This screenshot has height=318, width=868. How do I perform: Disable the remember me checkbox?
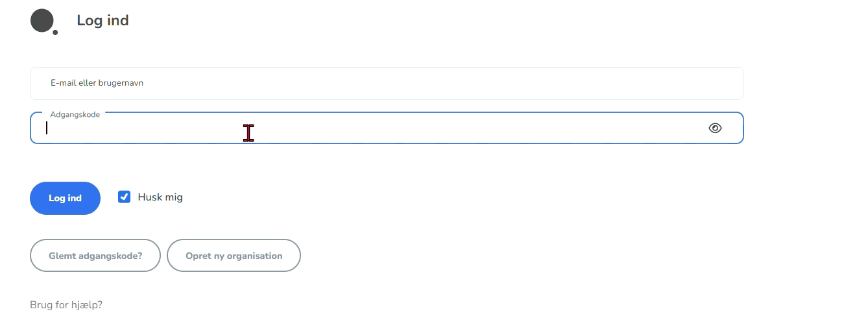pyautogui.click(x=125, y=197)
